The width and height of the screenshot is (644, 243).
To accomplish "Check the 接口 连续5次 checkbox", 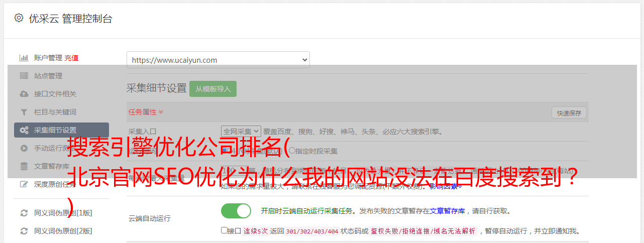I will click(x=224, y=230).
